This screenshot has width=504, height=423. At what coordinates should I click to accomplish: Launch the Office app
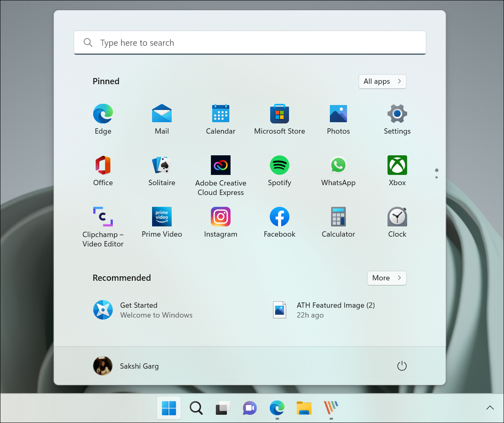coord(103,170)
